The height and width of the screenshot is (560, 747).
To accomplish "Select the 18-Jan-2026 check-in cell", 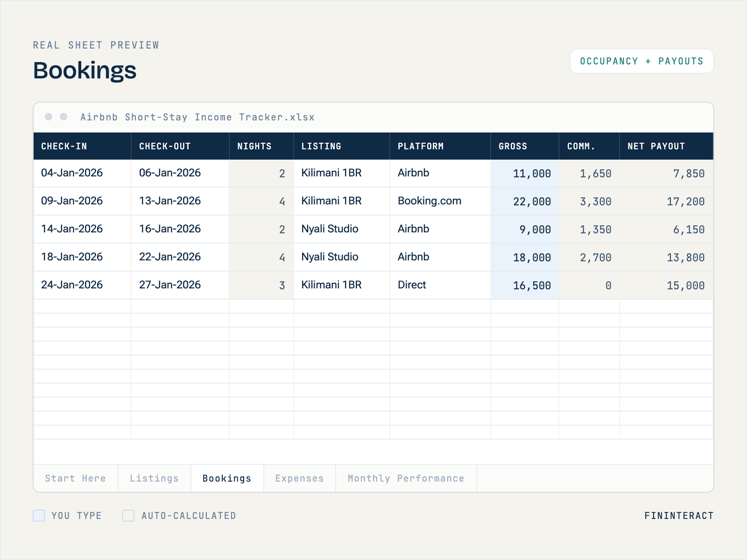I will tap(82, 257).
